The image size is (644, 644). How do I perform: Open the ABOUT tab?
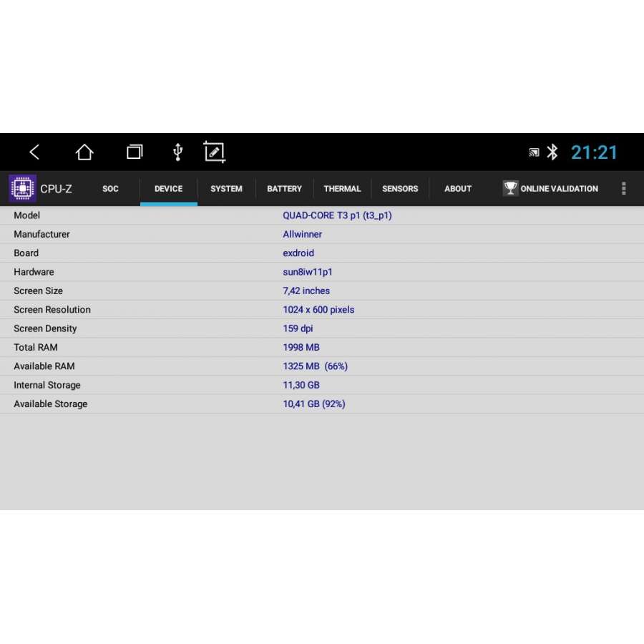[458, 188]
